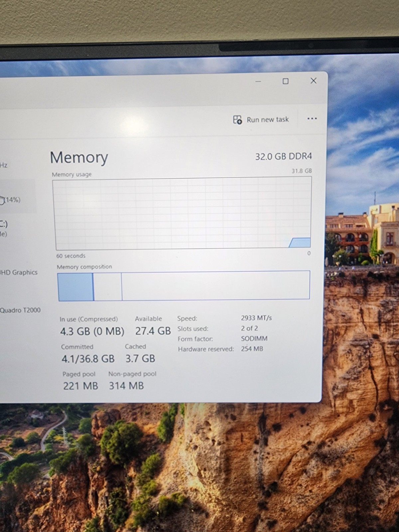Click the Run new task icon
The width and height of the screenshot is (399, 532).
click(x=237, y=119)
